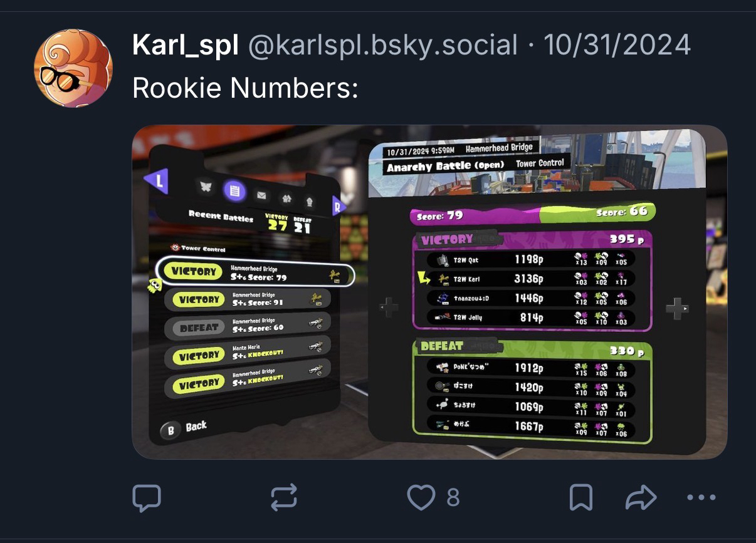Open Karl_spl's orange avatar profile picture
Viewport: 756px width, 543px height.
[x=73, y=68]
